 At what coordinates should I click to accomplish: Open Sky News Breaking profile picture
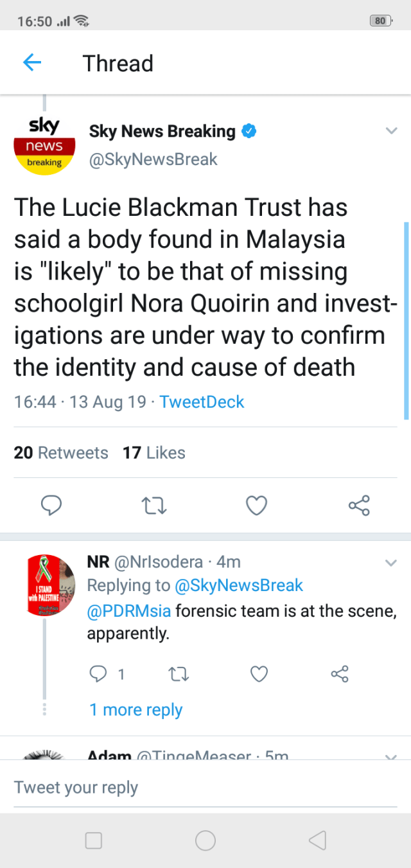[x=45, y=145]
